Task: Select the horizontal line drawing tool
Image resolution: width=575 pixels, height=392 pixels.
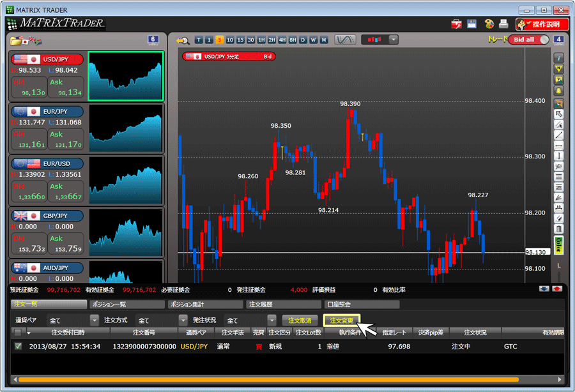Action: 558,146
